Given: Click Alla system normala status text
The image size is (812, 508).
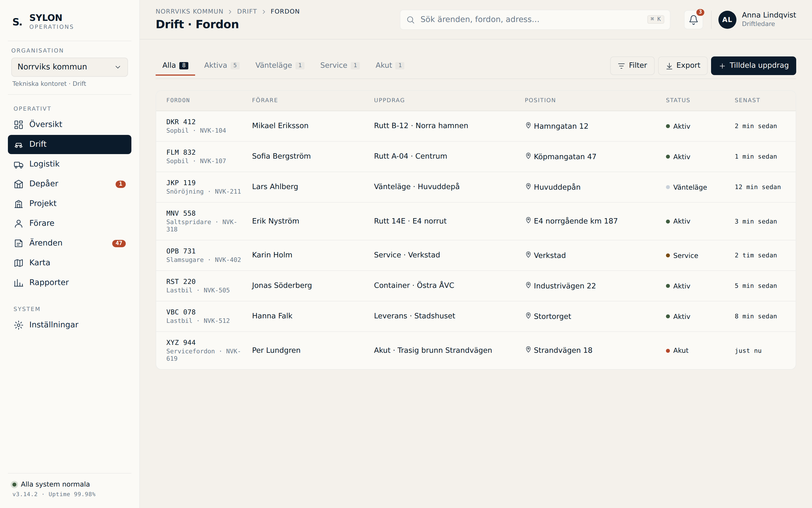Looking at the screenshot, I should coord(55,485).
